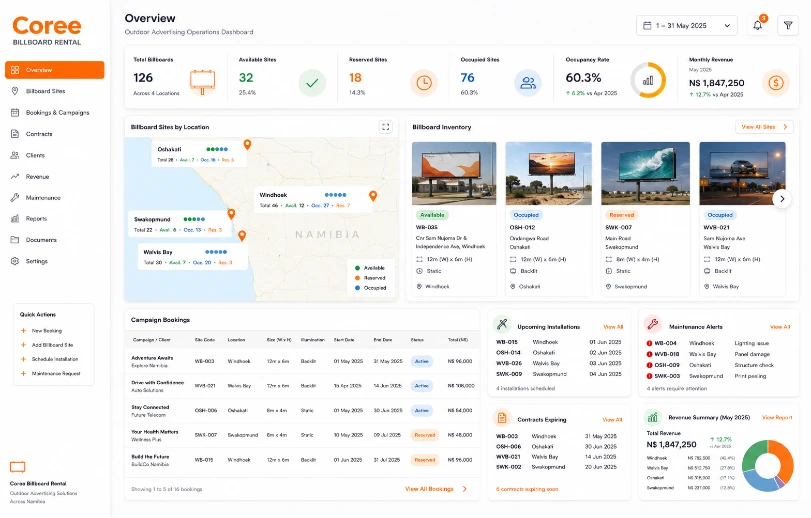Open the SWK-007 wave billboard thumbnail
Image resolution: width=811 pixels, height=518 pixels.
pos(645,174)
